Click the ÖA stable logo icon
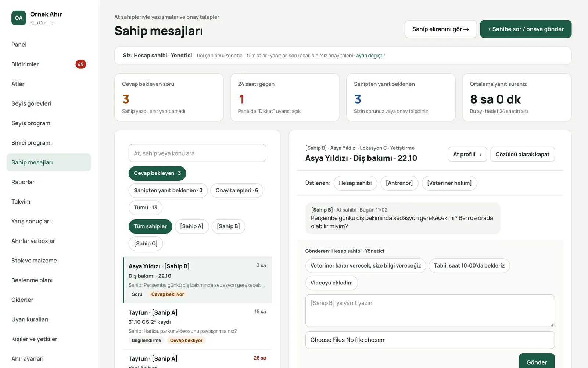Viewport: 588px width, 368px height. point(19,18)
